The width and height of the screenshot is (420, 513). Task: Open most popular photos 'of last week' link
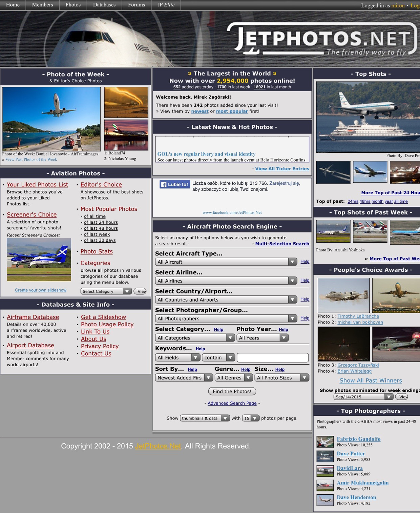[x=97, y=234]
